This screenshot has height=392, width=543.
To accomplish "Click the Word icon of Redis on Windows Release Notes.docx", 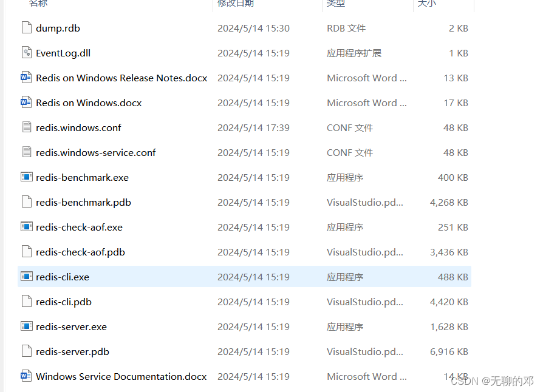I will click(26, 78).
